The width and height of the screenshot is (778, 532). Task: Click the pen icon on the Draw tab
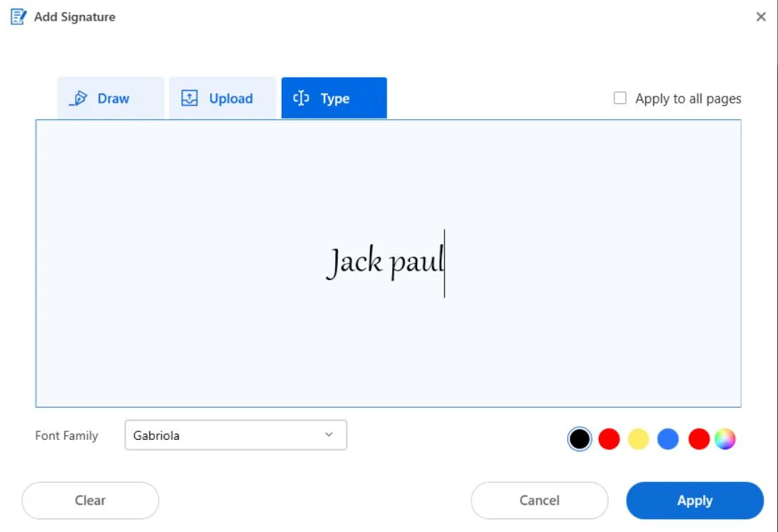click(x=81, y=98)
